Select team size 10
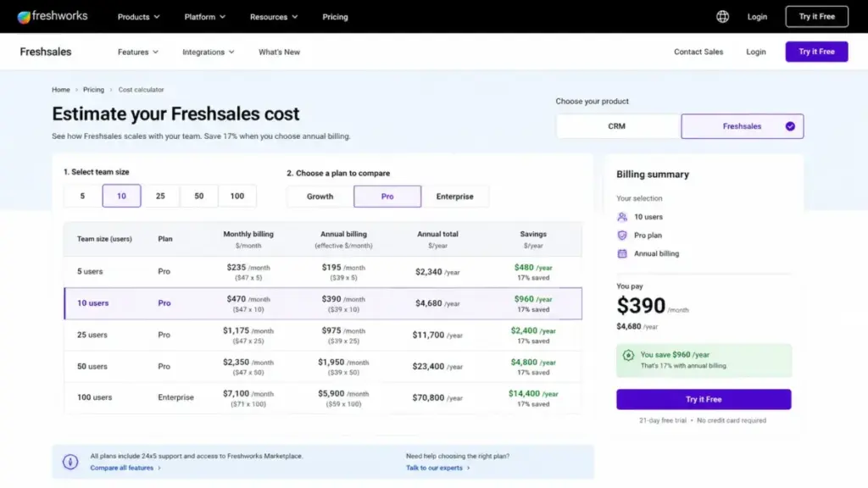Viewport: 868px width, 488px height. (x=121, y=196)
